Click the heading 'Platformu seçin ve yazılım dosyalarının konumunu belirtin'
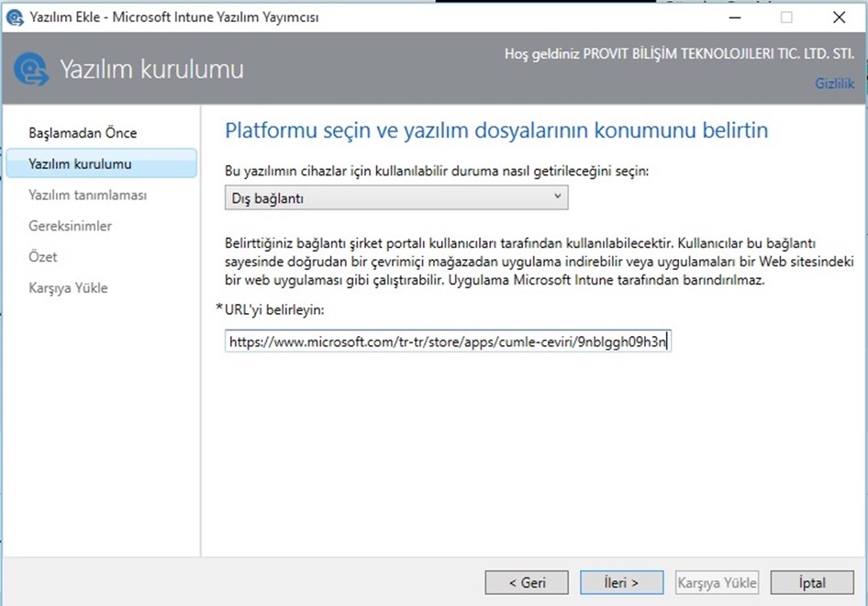The height and width of the screenshot is (606, 868). pyautogui.click(x=496, y=130)
